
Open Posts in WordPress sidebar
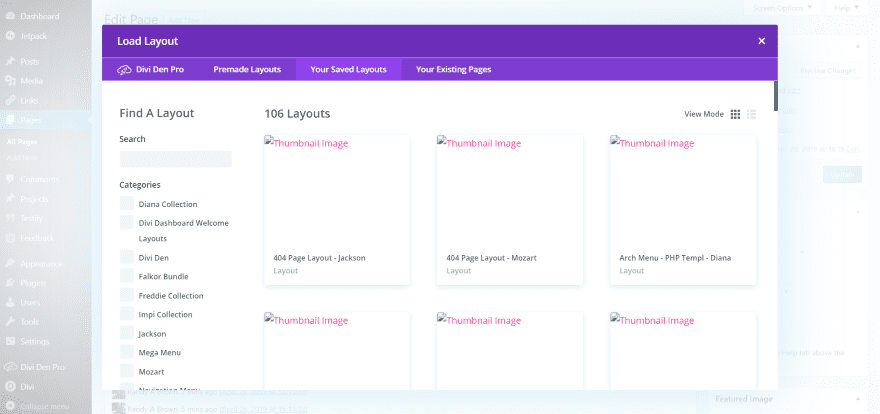point(30,62)
